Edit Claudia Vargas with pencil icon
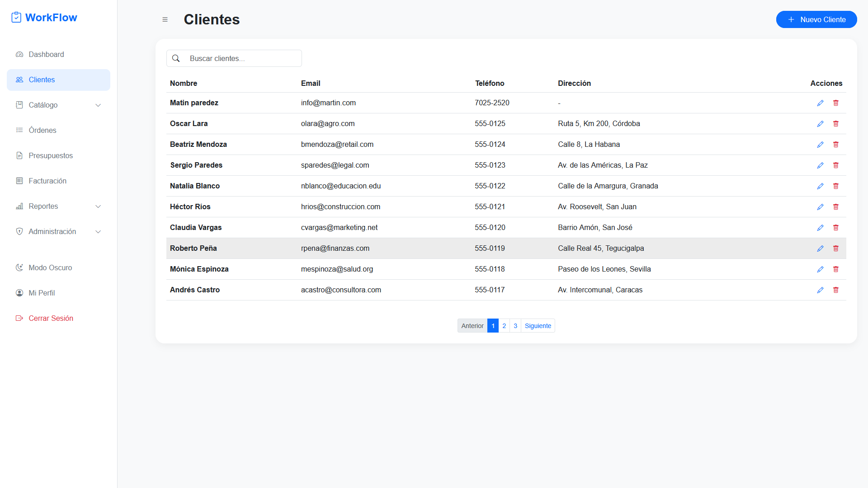This screenshot has height=488, width=868. (x=820, y=228)
